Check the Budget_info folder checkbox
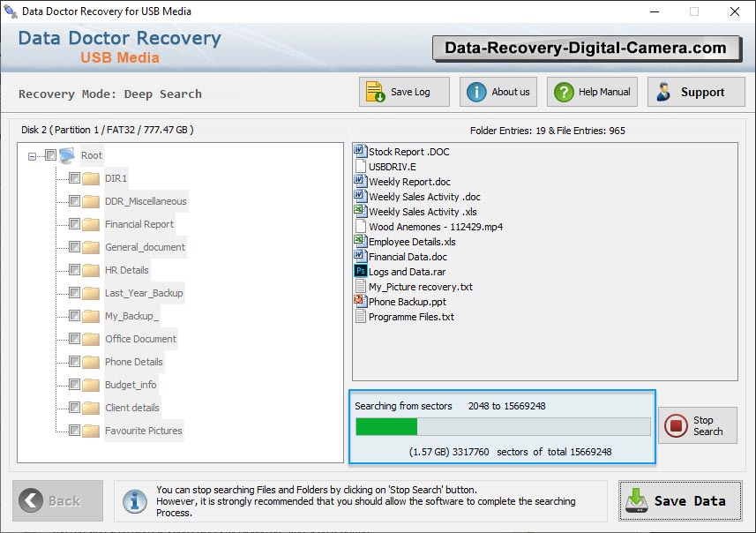 pos(74,385)
